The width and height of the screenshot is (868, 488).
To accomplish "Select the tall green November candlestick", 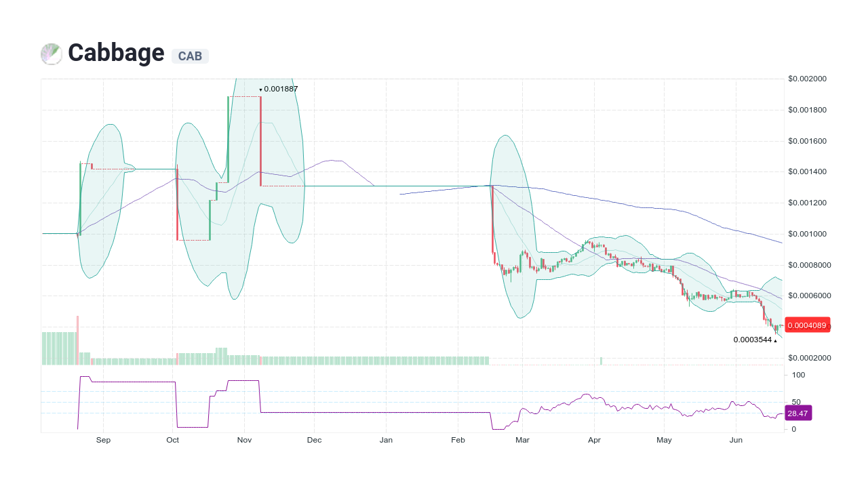I will 228,136.
